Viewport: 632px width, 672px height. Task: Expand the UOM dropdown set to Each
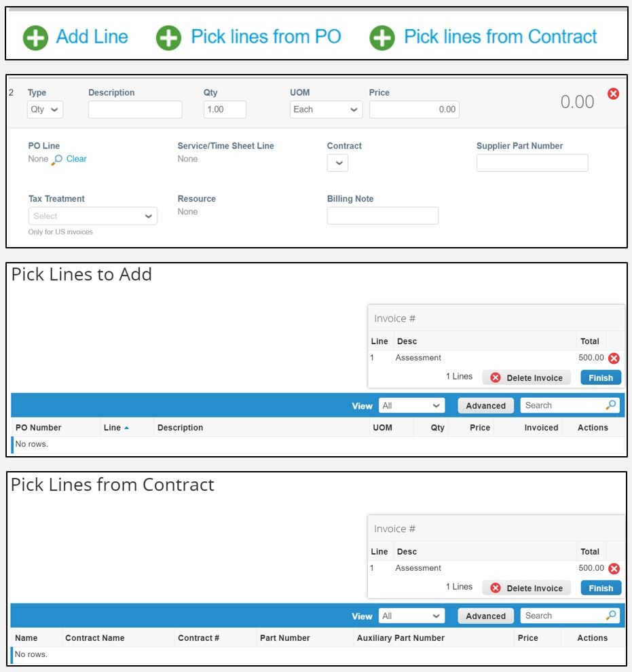[326, 109]
